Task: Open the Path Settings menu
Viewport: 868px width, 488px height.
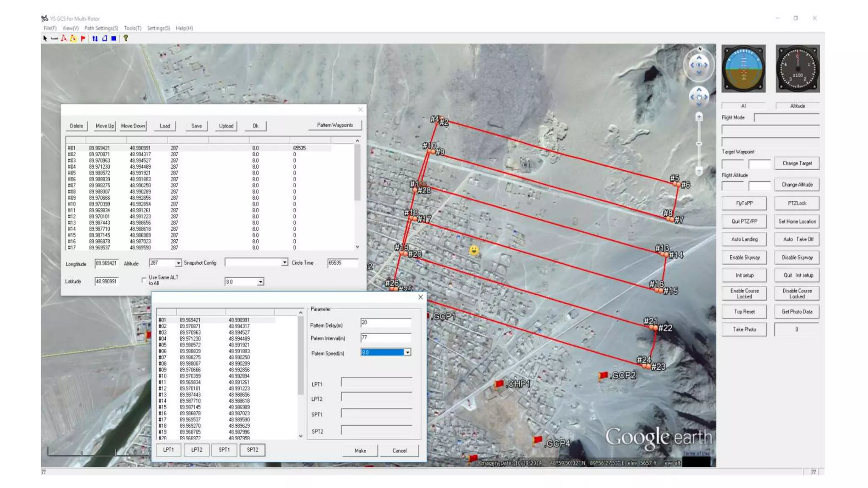Action: [x=101, y=28]
